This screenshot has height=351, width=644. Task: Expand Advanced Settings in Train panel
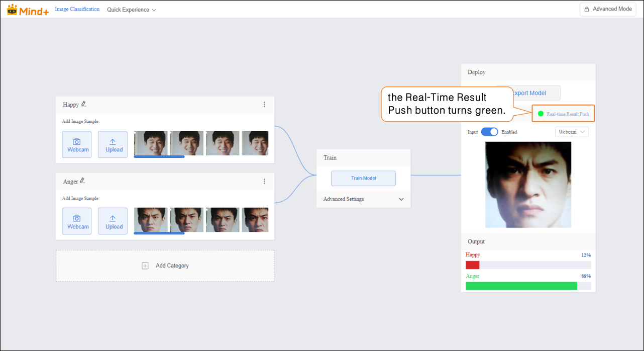click(x=363, y=199)
